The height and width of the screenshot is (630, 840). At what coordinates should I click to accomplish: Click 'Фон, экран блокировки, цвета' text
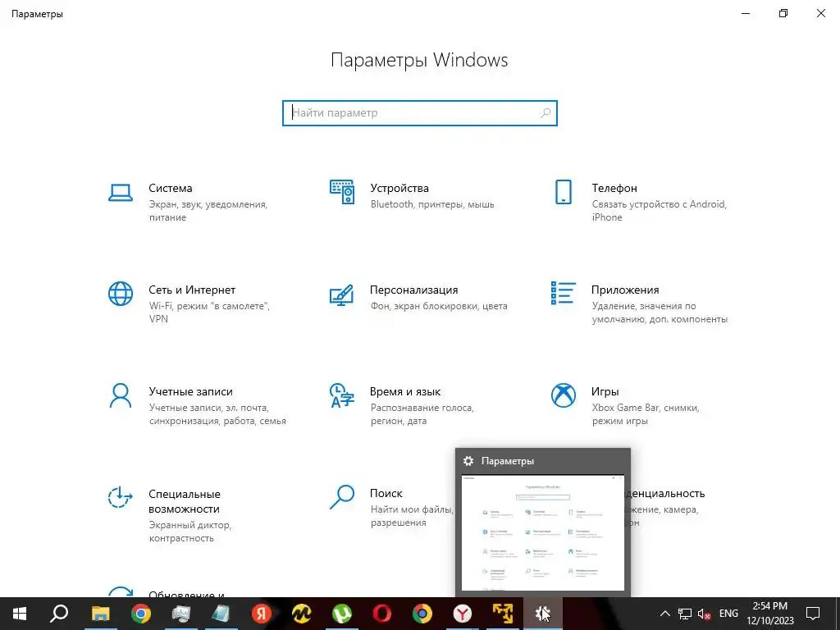coord(439,306)
